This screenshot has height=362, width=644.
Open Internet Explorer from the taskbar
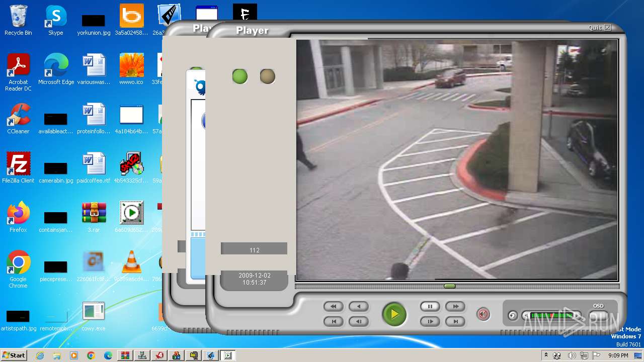click(40, 355)
